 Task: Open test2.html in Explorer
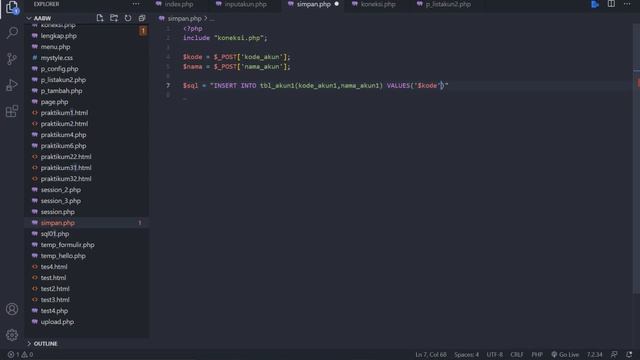tap(55, 289)
